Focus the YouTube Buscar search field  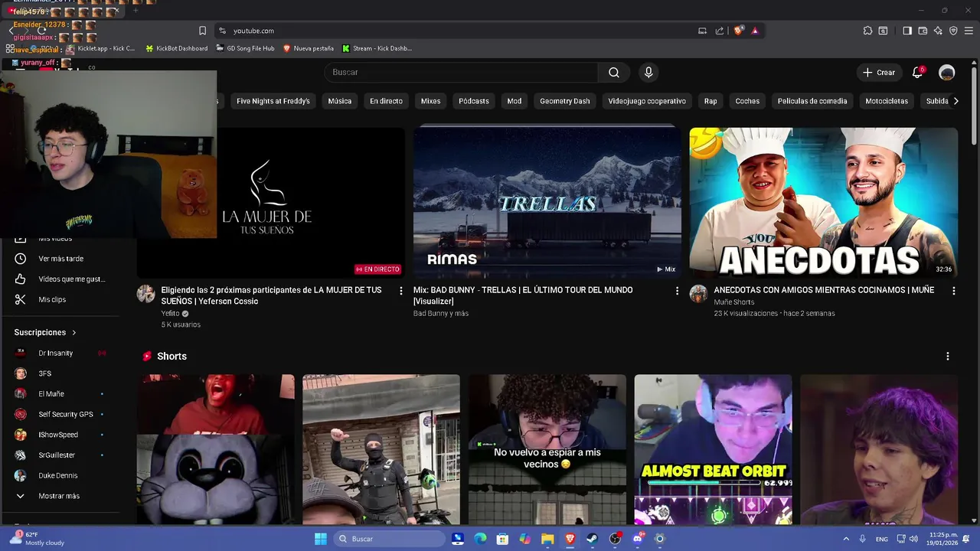coord(461,72)
